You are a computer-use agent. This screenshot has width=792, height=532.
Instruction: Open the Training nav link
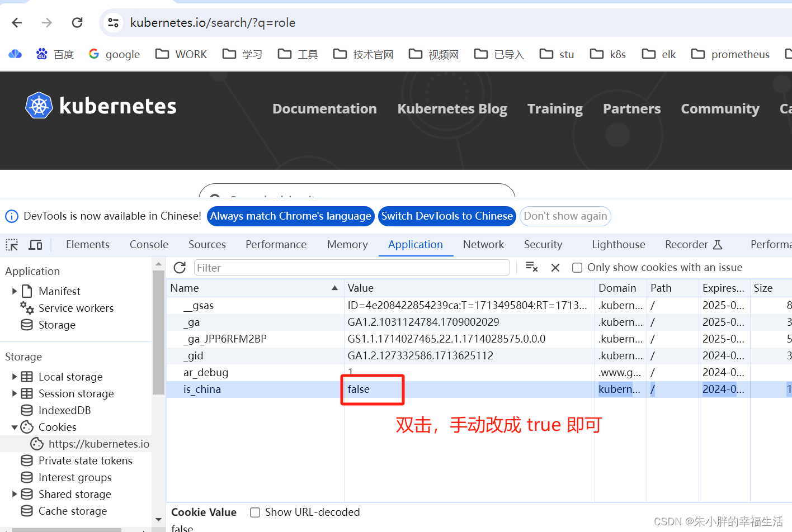point(555,109)
